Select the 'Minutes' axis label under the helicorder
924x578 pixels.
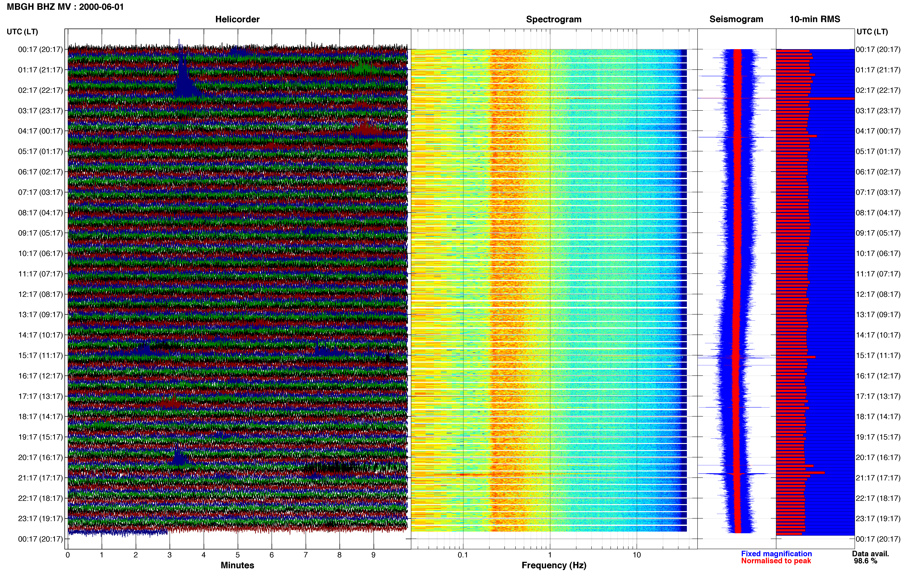[x=237, y=565]
